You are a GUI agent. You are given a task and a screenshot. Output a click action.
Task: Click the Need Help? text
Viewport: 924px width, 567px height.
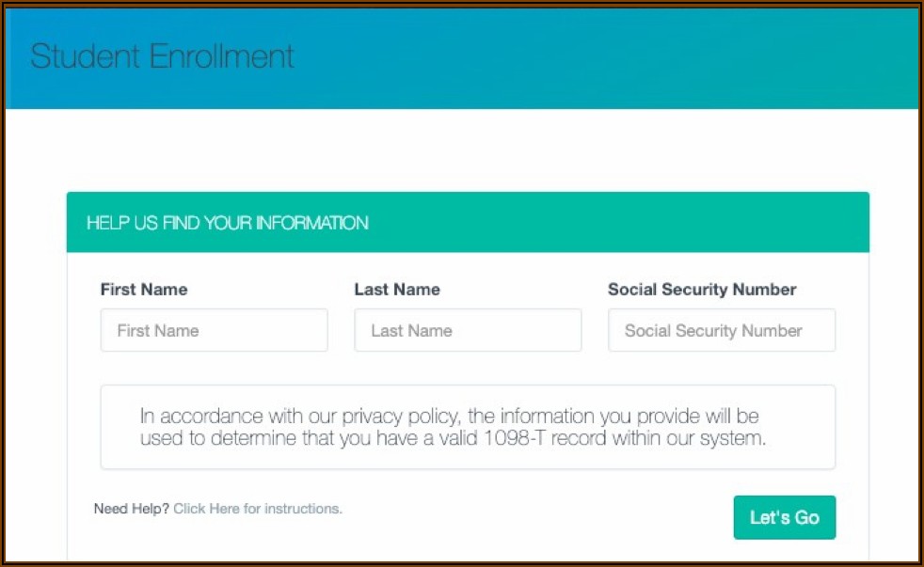(131, 509)
